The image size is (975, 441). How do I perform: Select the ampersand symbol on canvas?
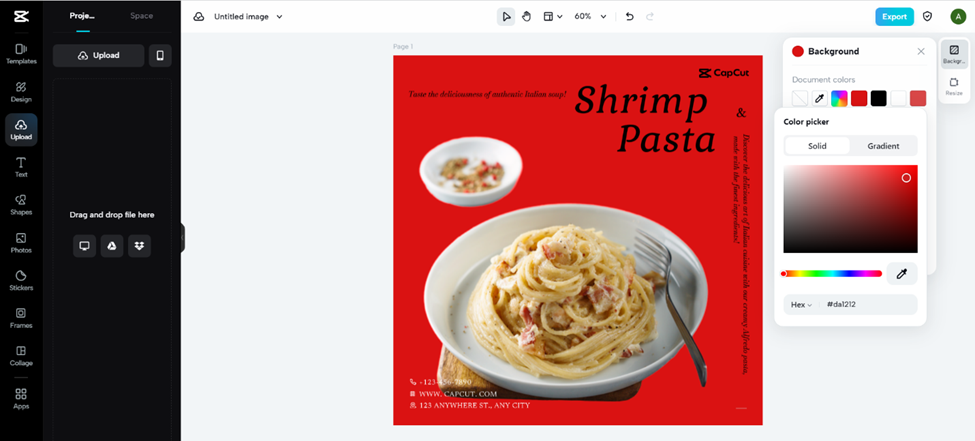point(741,113)
